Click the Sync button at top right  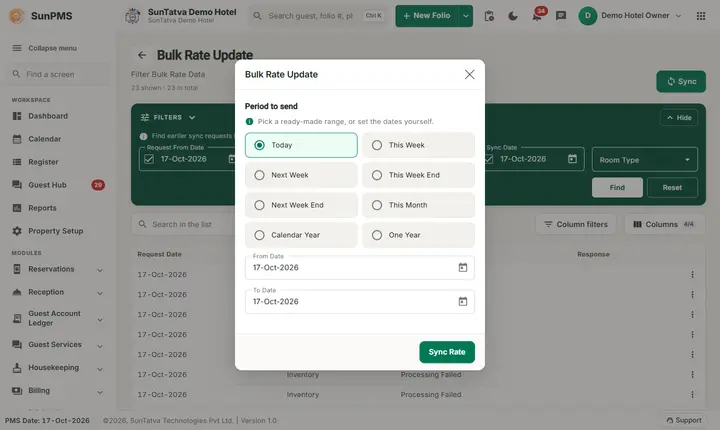pos(681,81)
